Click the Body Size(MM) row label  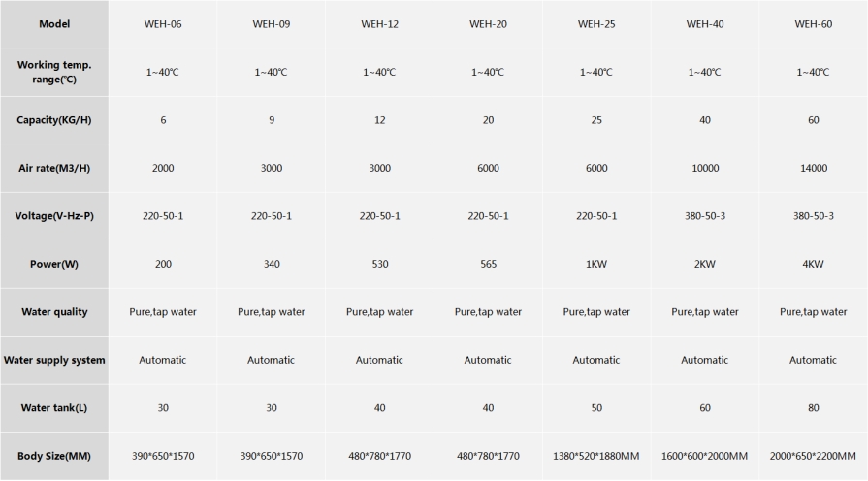(54, 456)
